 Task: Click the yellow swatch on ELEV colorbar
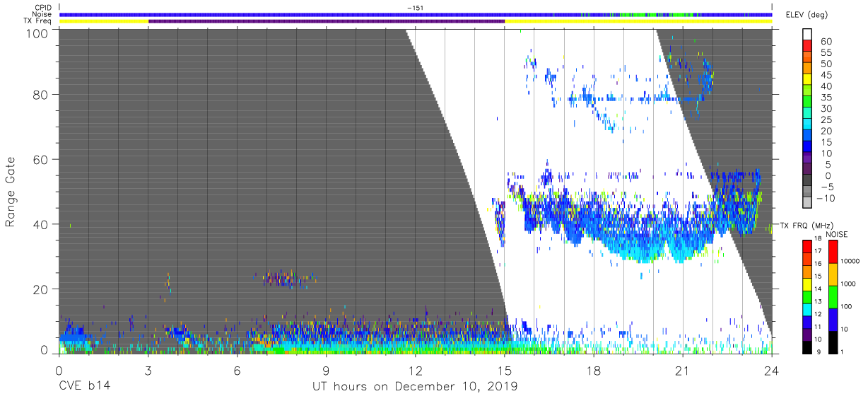807,81
